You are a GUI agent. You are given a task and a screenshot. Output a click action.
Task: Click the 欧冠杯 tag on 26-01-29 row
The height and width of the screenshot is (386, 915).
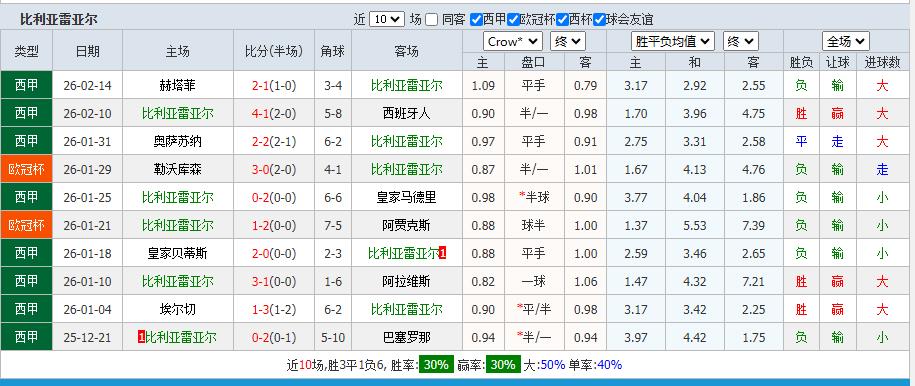(x=26, y=169)
